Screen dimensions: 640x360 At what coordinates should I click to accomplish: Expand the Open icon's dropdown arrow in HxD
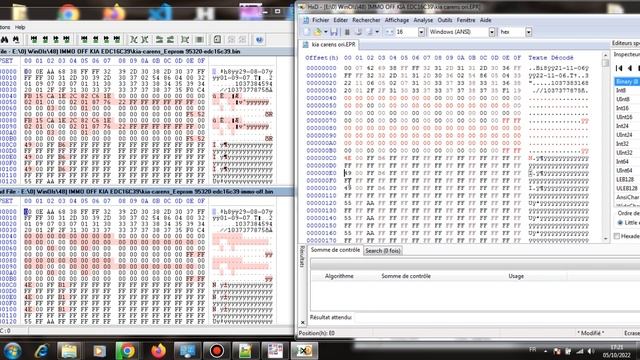click(x=326, y=32)
